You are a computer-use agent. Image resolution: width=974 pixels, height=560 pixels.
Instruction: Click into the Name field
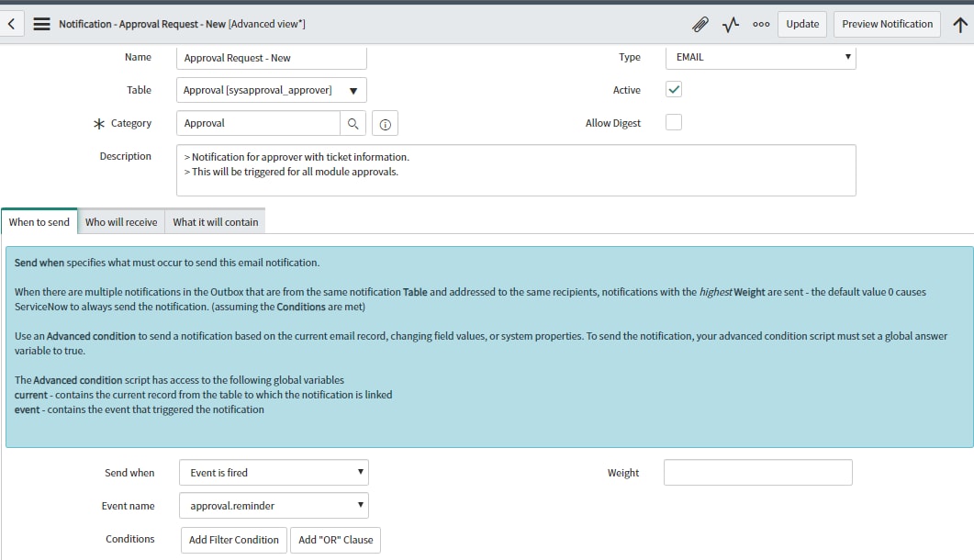pos(272,57)
